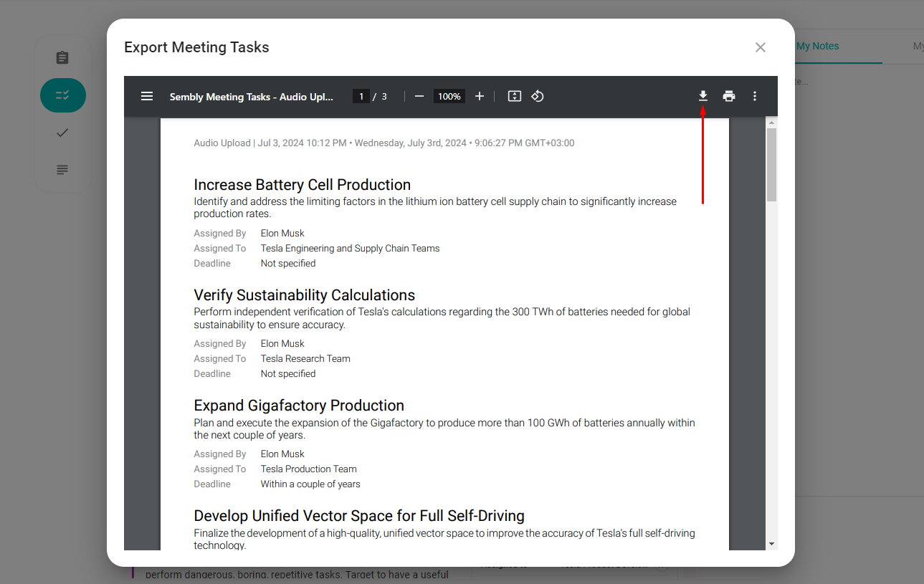The height and width of the screenshot is (584, 924).
Task: Switch to the My Notes tab
Action: [x=817, y=46]
